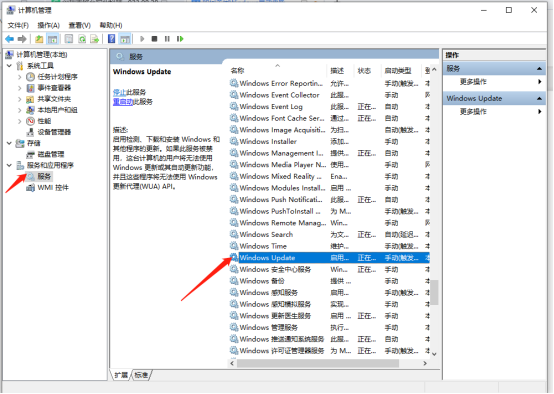This screenshot has width=554, height=394.
Task: Select the Windows 备份 service row
Action: [x=329, y=281]
